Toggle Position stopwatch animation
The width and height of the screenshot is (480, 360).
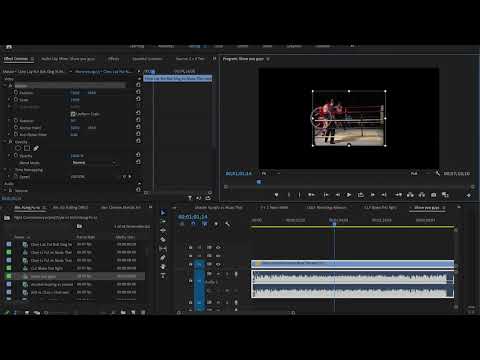coord(16,92)
